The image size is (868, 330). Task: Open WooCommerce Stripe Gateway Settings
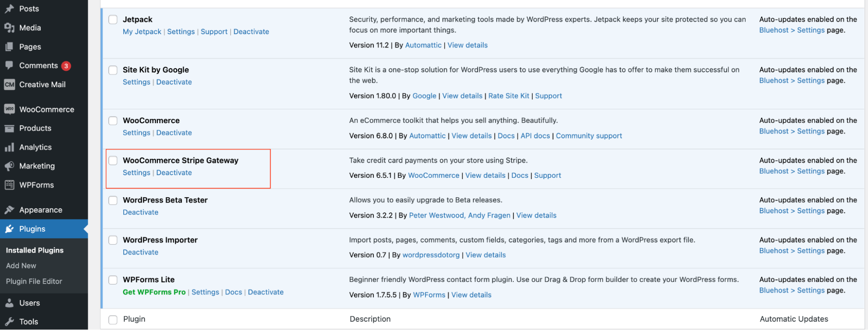coord(136,173)
